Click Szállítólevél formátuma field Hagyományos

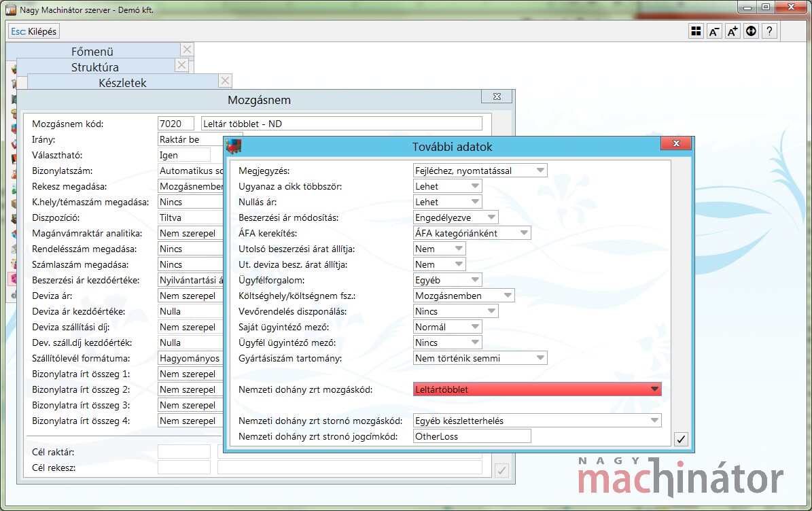[x=190, y=358]
